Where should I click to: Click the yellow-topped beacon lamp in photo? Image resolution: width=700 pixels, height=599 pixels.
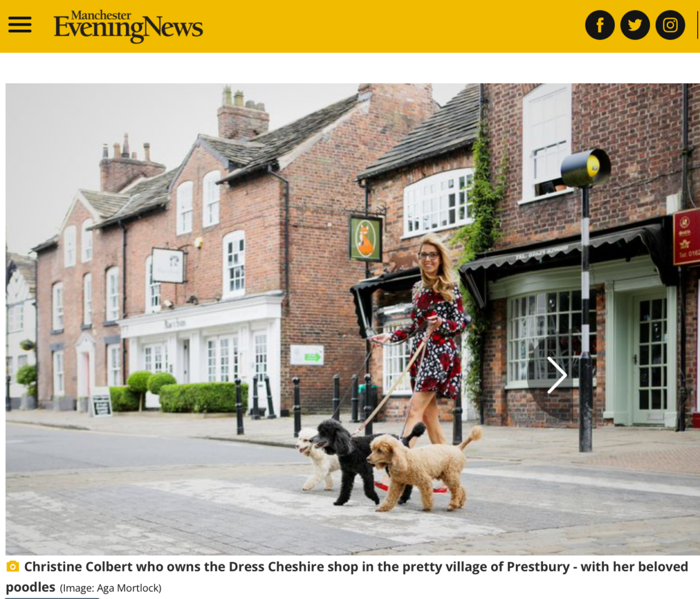(586, 168)
